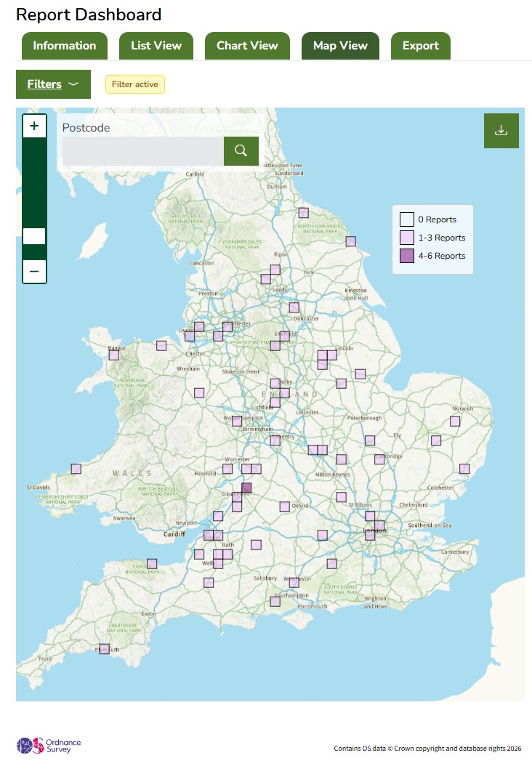The image size is (532, 766).
Task: Select the Map View tab
Action: point(341,46)
